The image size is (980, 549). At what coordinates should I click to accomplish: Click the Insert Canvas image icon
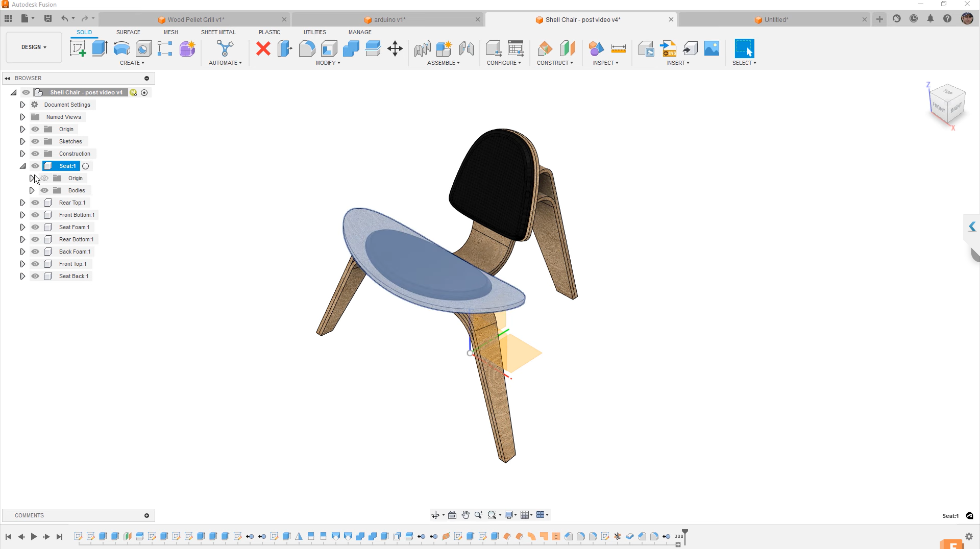click(712, 48)
